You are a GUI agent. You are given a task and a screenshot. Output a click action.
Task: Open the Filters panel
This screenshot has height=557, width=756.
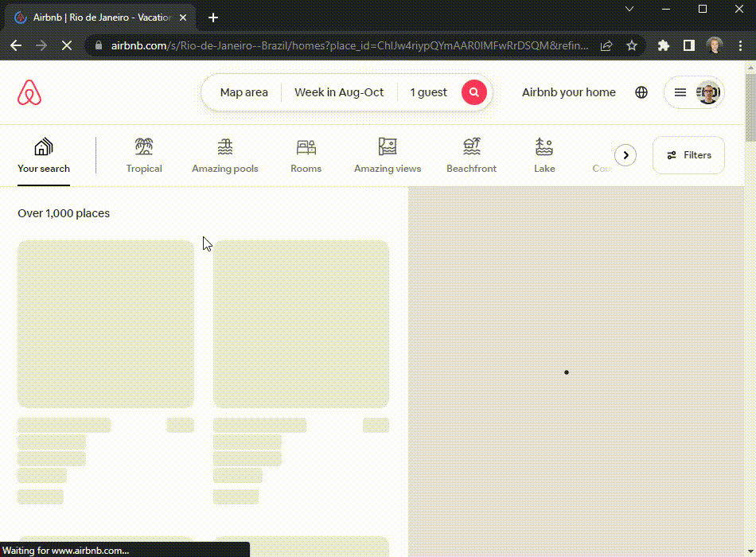(688, 155)
